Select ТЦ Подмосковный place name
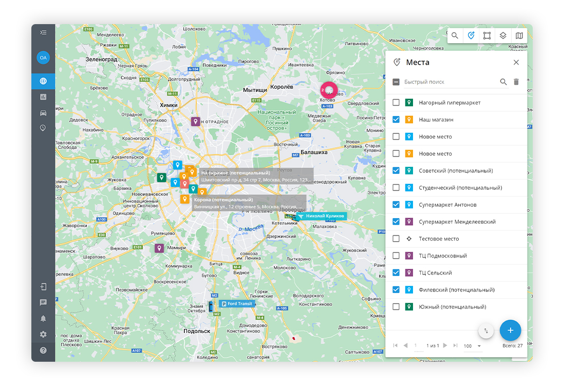 pyautogui.click(x=443, y=256)
